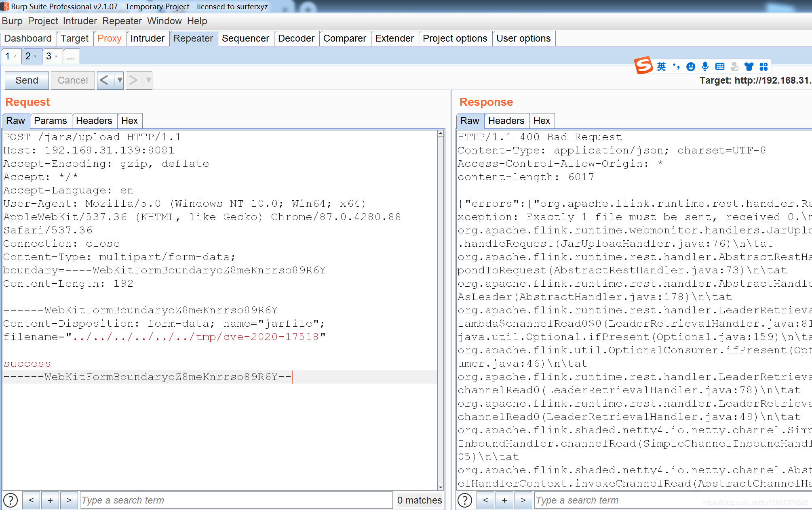Go to next match in Request search
This screenshot has height=510, width=812.
[69, 500]
